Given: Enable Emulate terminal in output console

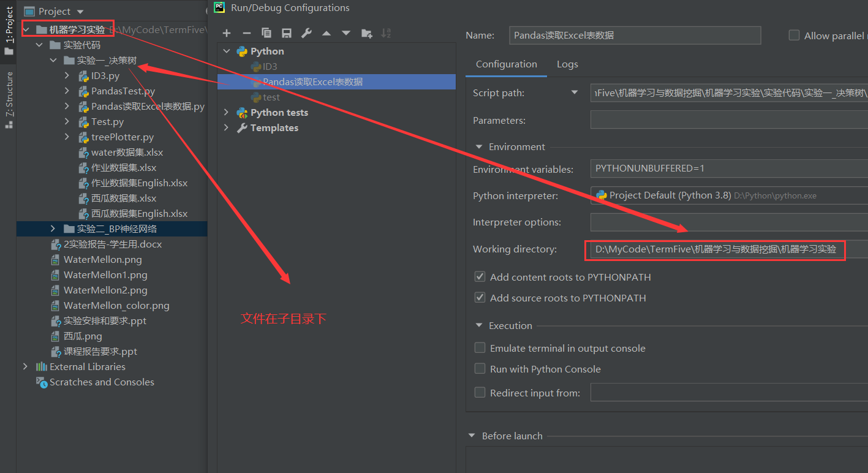Looking at the screenshot, I should 480,348.
